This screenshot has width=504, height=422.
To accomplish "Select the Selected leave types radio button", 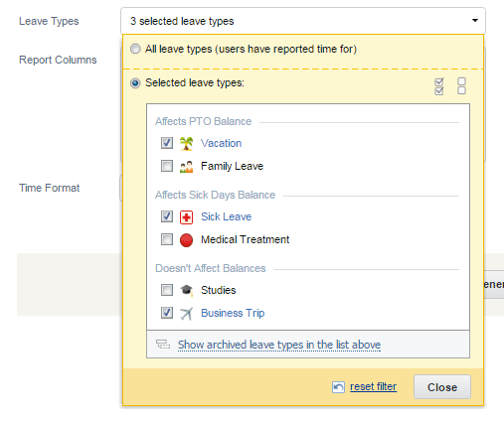I will point(135,83).
